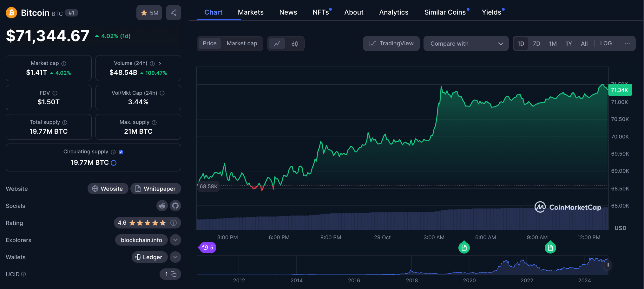
Task: Switch to the NFTs tab
Action: [x=321, y=12]
